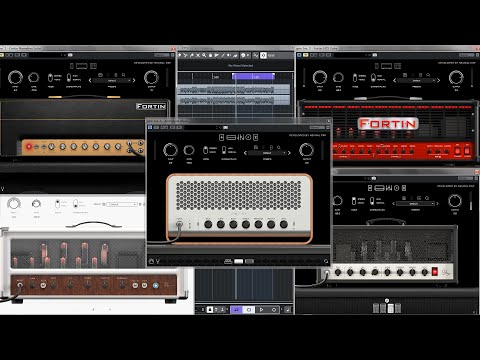The width and height of the screenshot is (480, 360).
Task: Click input jack on center cream amp
Action: [179, 224]
